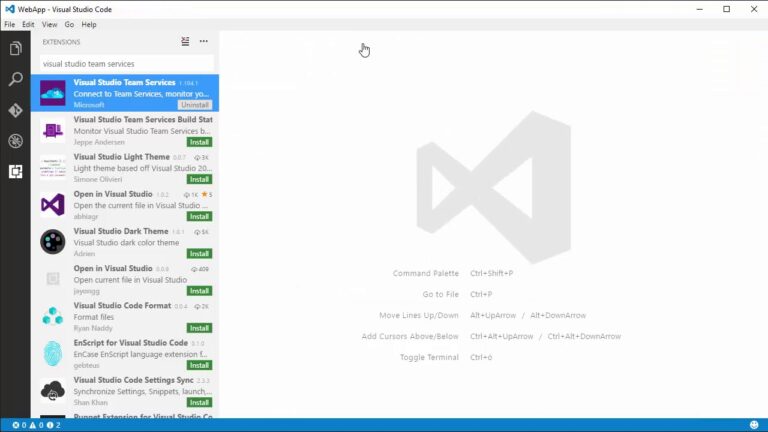Install Visual Studio Dark Theme

[x=199, y=254]
